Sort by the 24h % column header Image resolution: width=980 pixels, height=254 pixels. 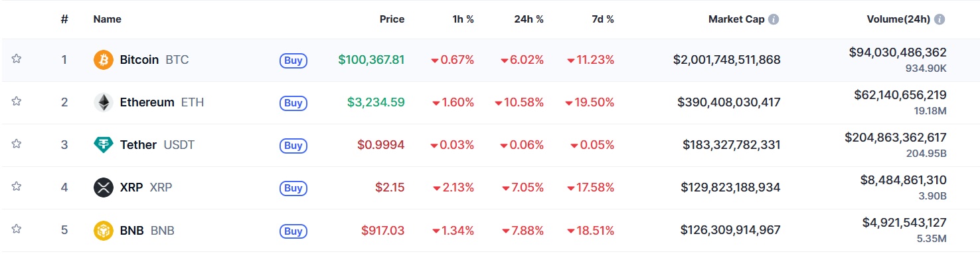tap(529, 19)
